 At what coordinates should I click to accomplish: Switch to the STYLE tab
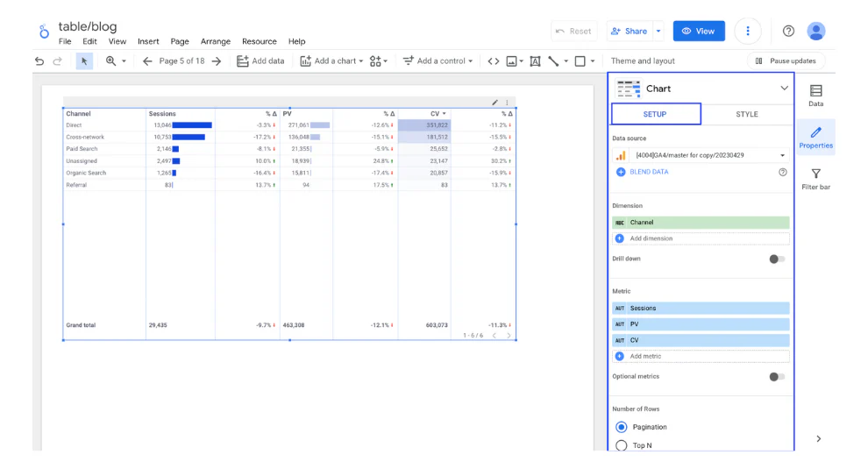coord(747,114)
